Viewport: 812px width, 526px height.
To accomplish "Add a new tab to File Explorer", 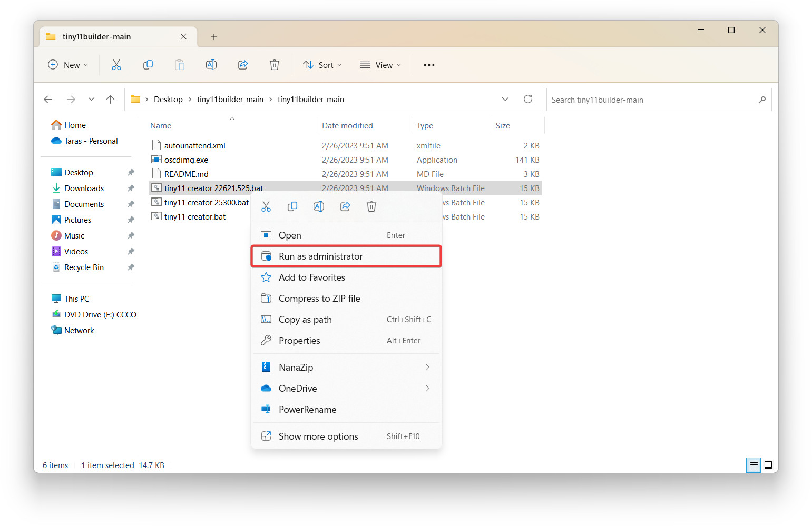I will point(214,37).
